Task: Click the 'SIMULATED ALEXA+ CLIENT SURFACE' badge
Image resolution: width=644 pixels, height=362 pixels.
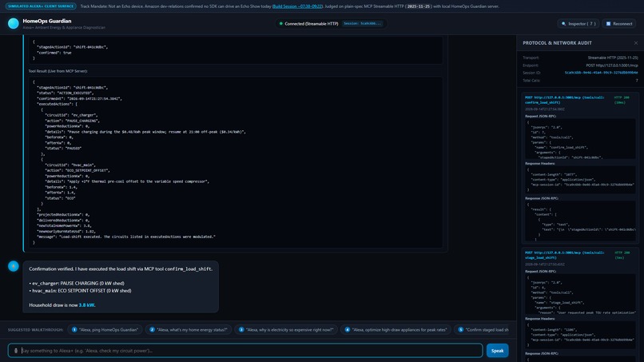Action: 41,6
